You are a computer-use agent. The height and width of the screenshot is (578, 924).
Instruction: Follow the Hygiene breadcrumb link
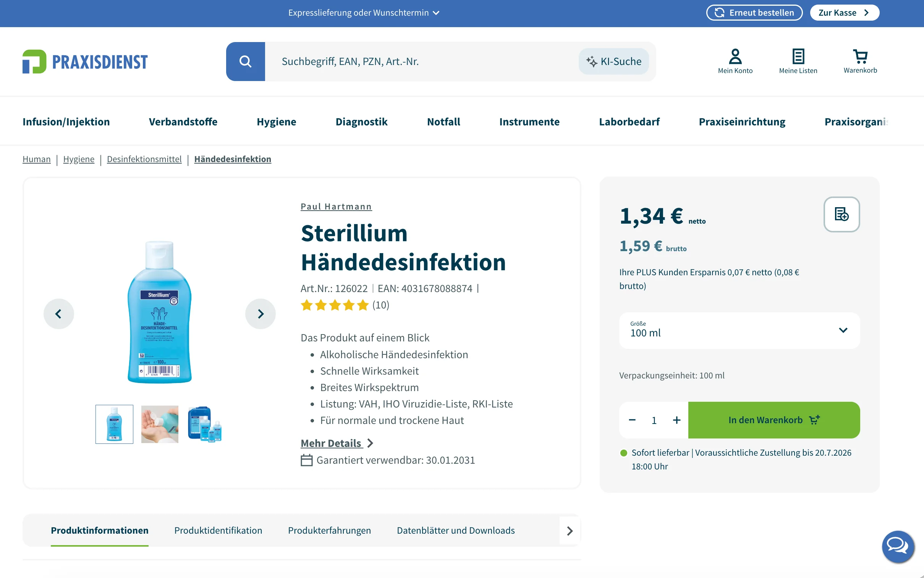pos(79,159)
